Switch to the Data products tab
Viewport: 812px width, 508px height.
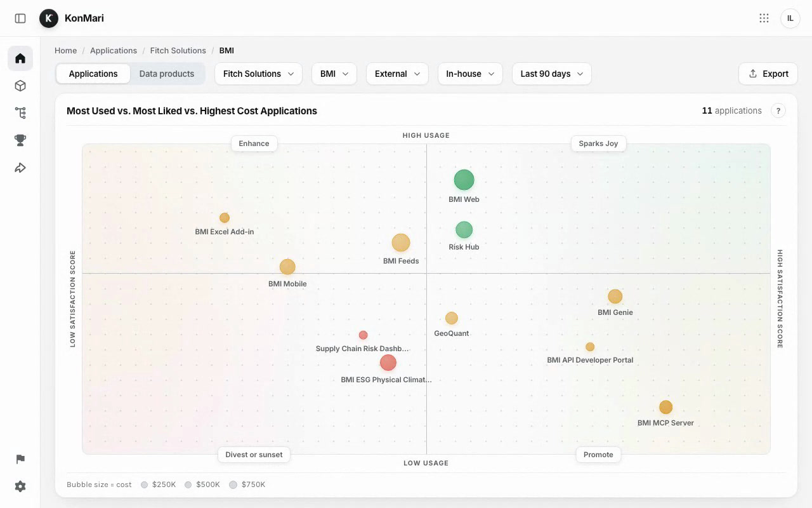167,74
